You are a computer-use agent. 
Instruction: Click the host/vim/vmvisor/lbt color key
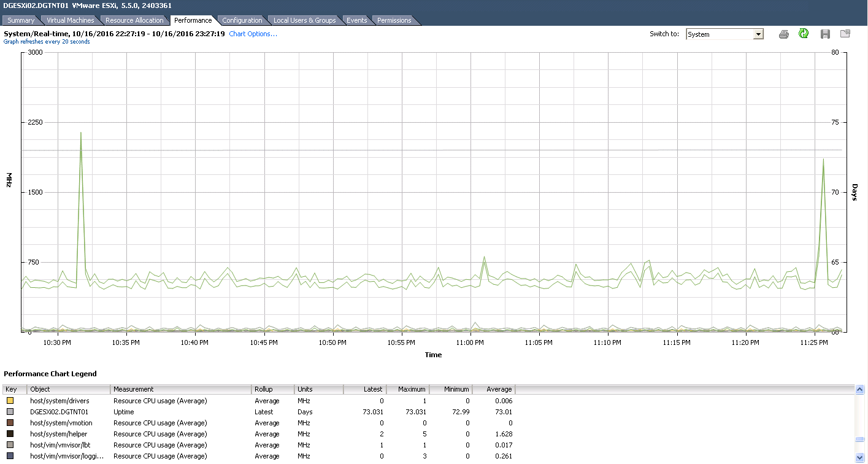pos(10,445)
